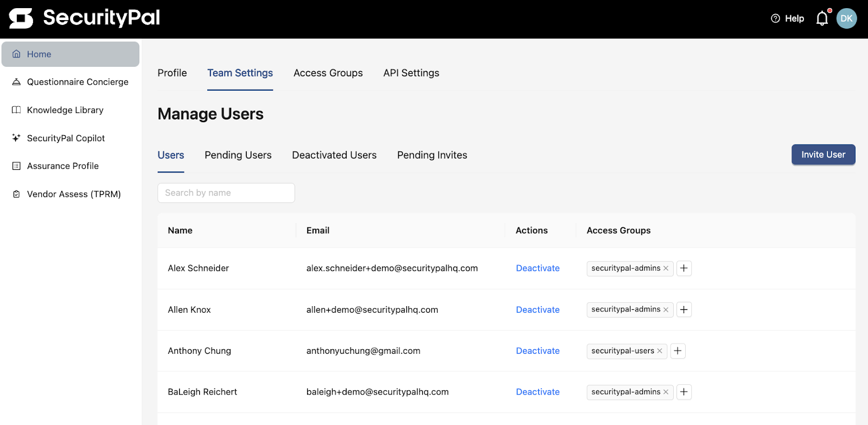Open Knowledge Library label in sidebar
This screenshot has width=868, height=425.
coord(65,110)
